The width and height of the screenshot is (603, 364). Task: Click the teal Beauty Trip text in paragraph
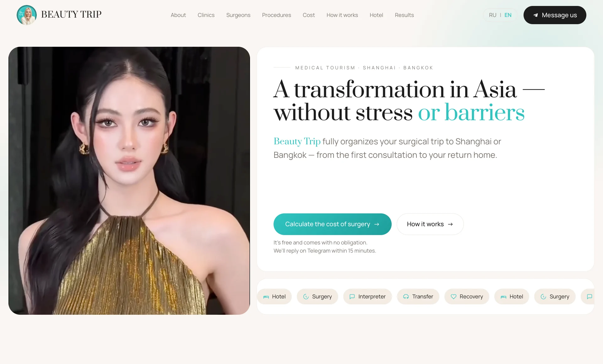297,142
